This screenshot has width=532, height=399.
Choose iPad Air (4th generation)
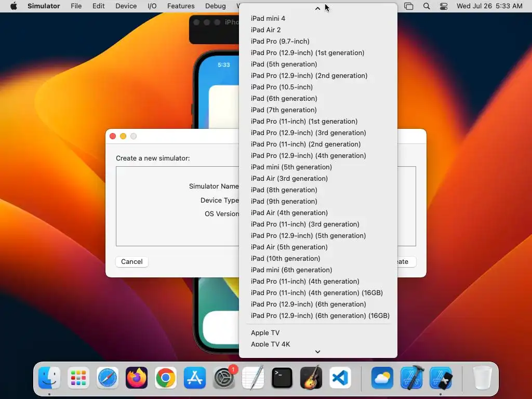click(318, 212)
